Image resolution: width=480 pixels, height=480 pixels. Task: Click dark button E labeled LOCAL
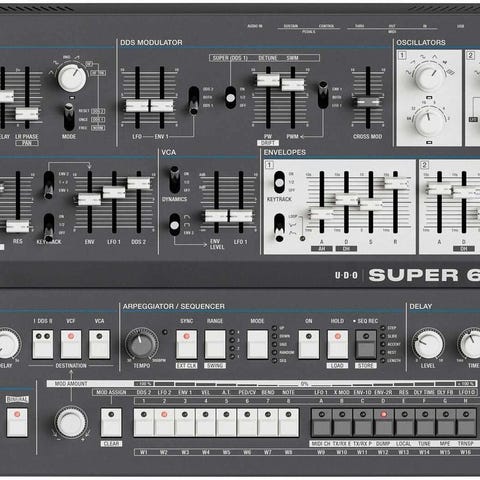[404, 422]
